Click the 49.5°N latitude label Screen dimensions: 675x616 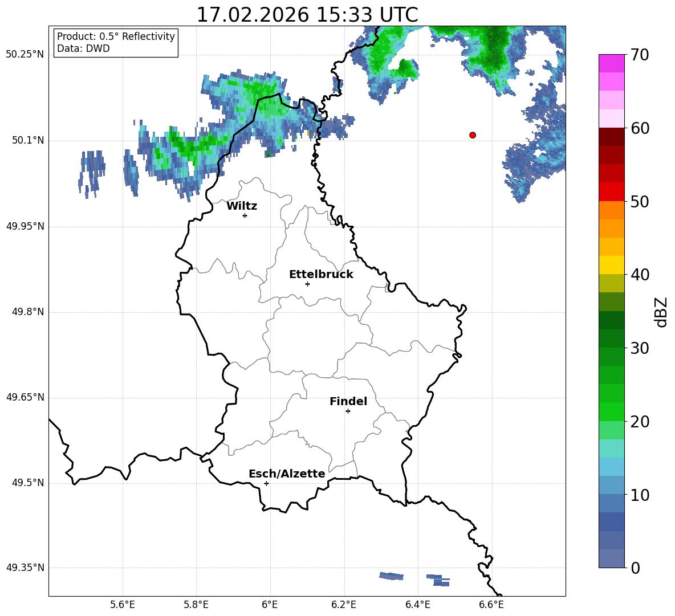click(x=28, y=483)
